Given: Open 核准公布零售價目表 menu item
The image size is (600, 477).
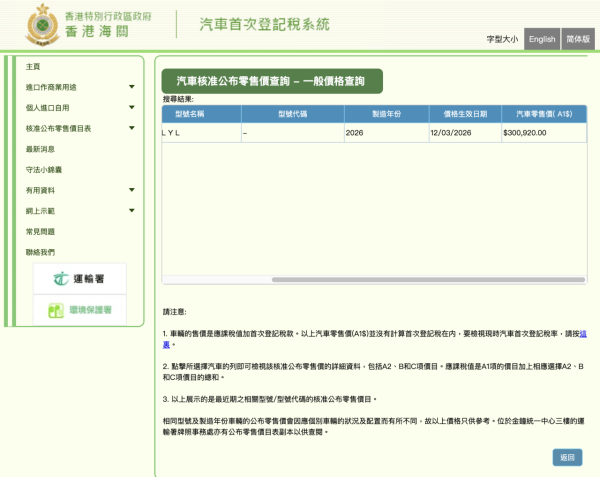Looking at the screenshot, I should tap(58, 129).
